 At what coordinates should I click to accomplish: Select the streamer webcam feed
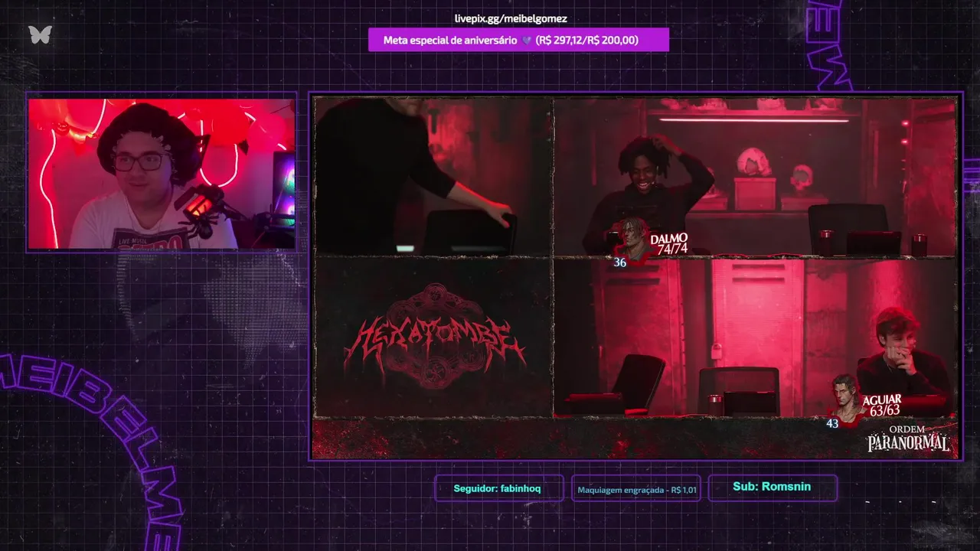162,173
